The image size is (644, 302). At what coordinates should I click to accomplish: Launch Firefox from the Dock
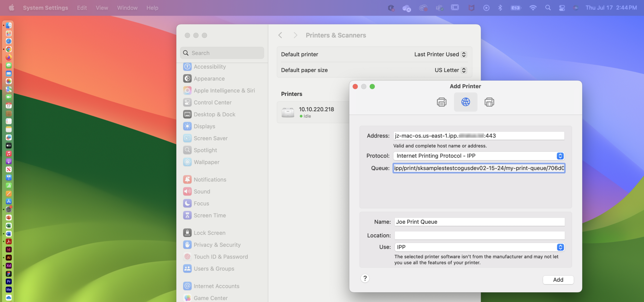coord(9,57)
